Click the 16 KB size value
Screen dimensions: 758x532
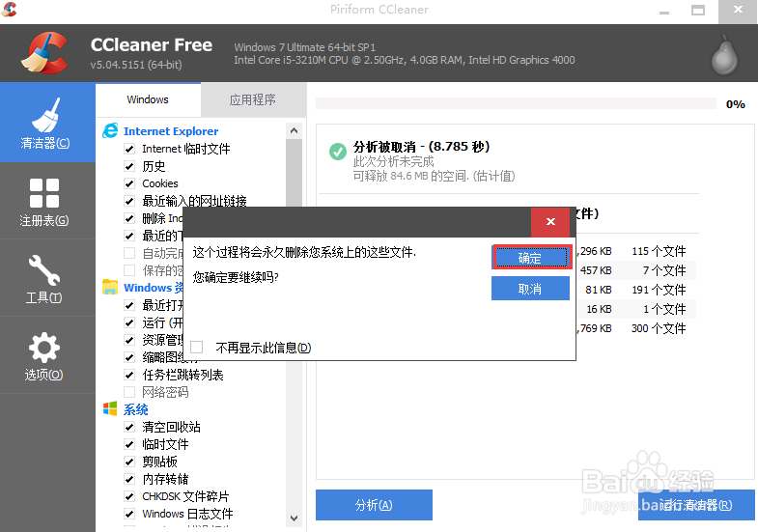(599, 309)
